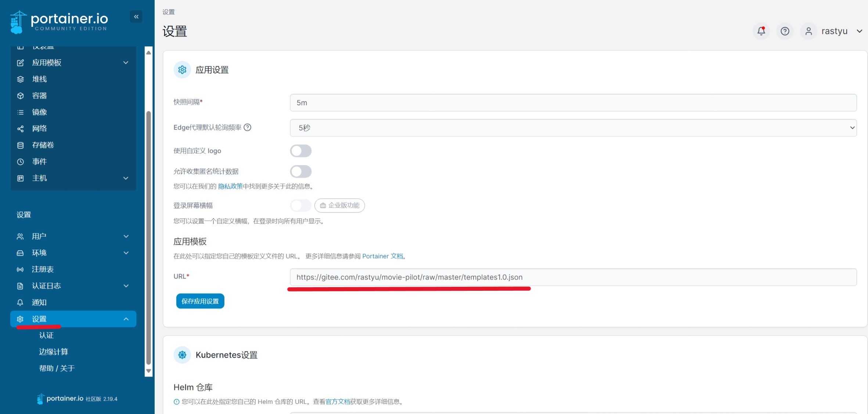Open the Edge polling frequency 5秒 dropdown
The height and width of the screenshot is (414, 868).
573,128
